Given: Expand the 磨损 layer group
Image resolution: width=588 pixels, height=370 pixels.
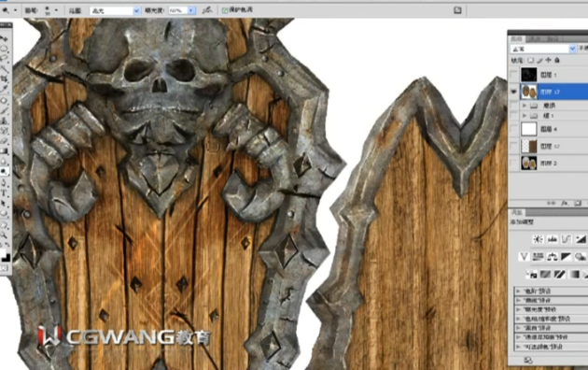Looking at the screenshot, I should [x=525, y=106].
